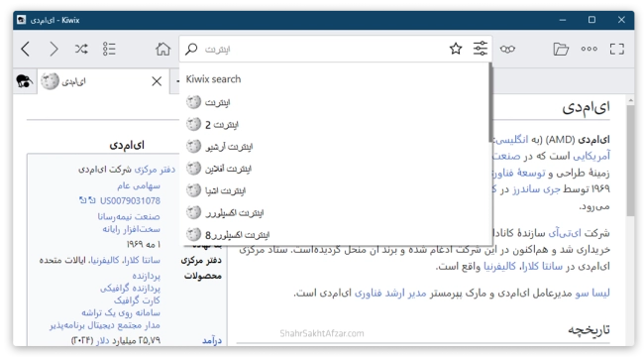Select suggestion اینترنت اکسپلورر
This screenshot has height=361, width=644.
click(x=336, y=212)
